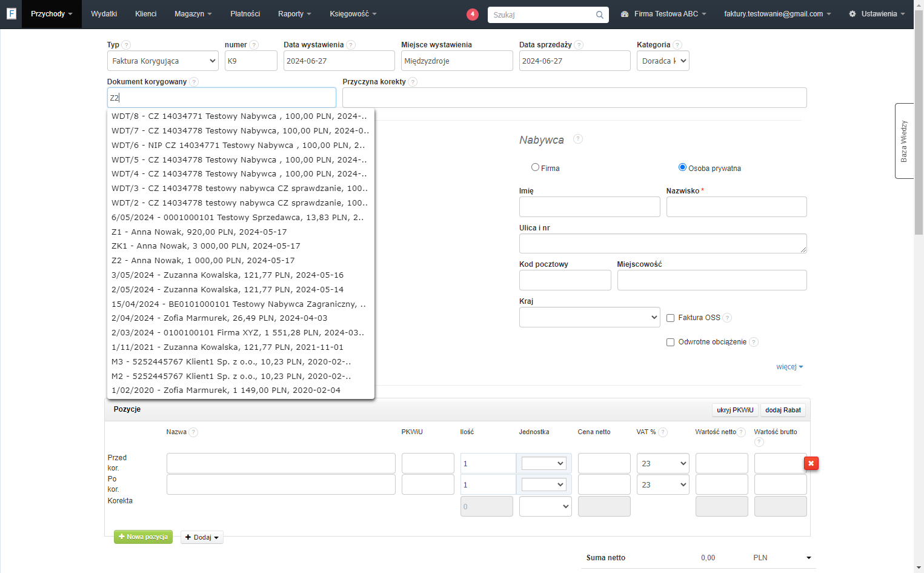924x573 pixels.
Task: Click the Nazwisko input field
Action: point(736,207)
